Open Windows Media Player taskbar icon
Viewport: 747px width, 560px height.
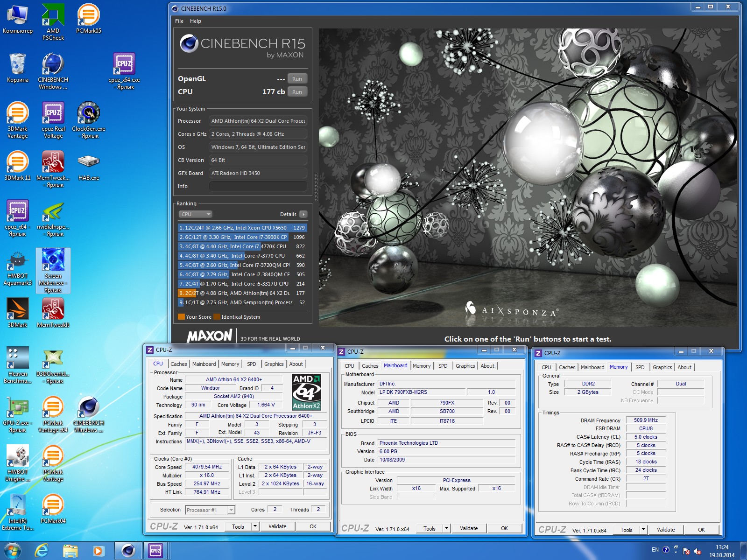pos(98,551)
